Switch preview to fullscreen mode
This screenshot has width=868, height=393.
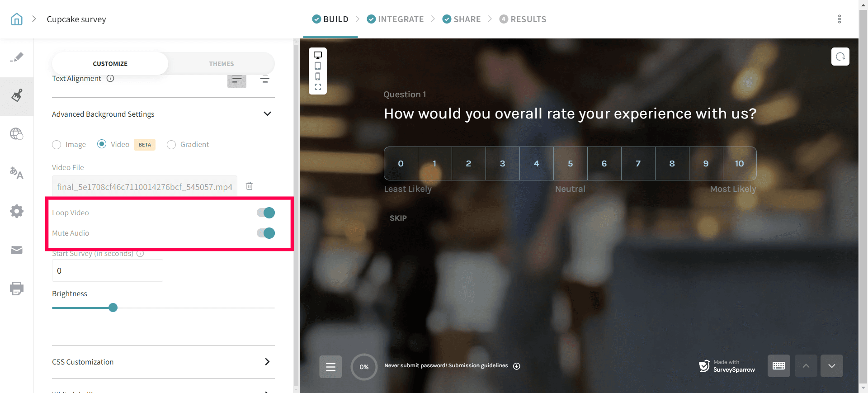pyautogui.click(x=318, y=87)
